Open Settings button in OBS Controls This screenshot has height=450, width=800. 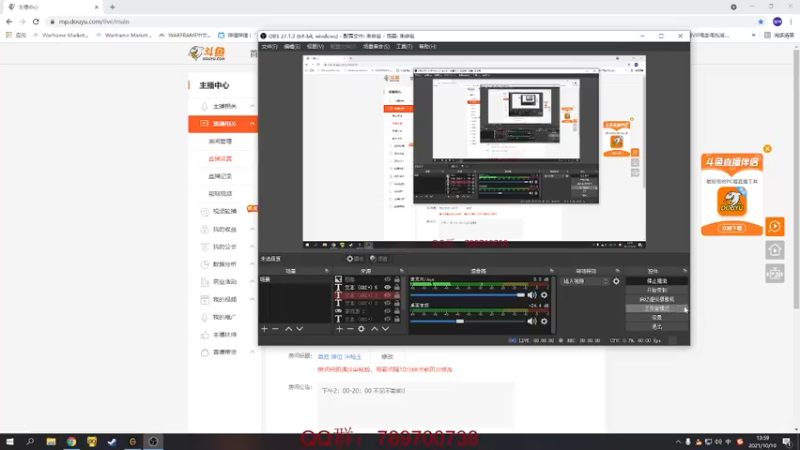coord(657,318)
